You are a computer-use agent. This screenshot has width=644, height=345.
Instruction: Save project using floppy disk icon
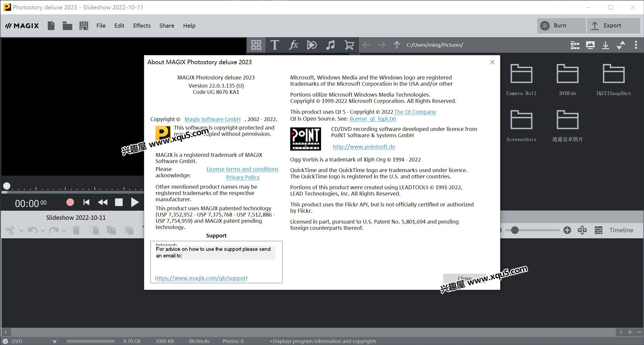[x=84, y=26]
